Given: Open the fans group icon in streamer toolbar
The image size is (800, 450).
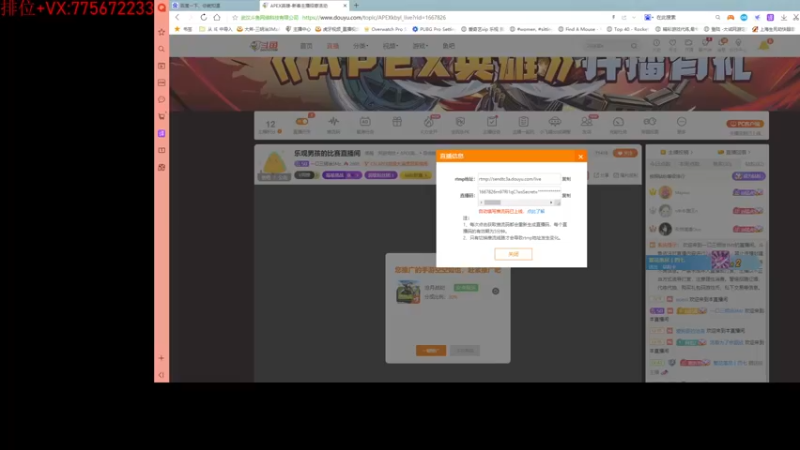Looking at the screenshot, I should [586, 121].
